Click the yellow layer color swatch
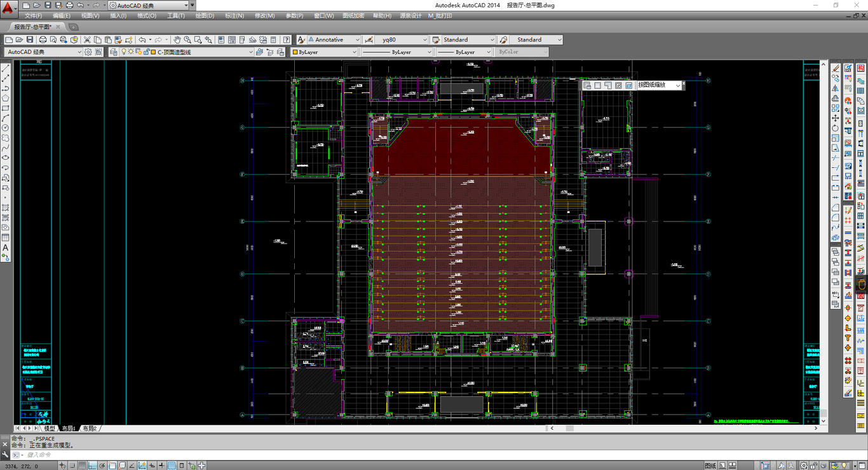 click(153, 52)
